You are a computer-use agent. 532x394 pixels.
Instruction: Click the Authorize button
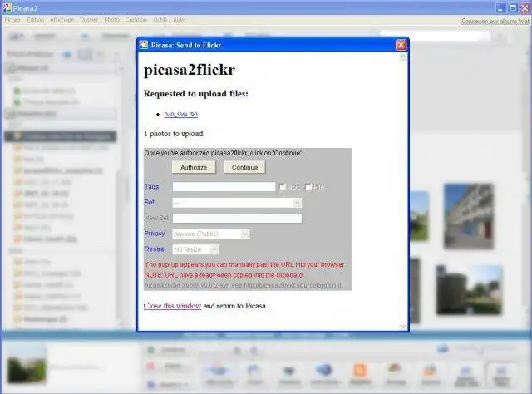tap(194, 167)
